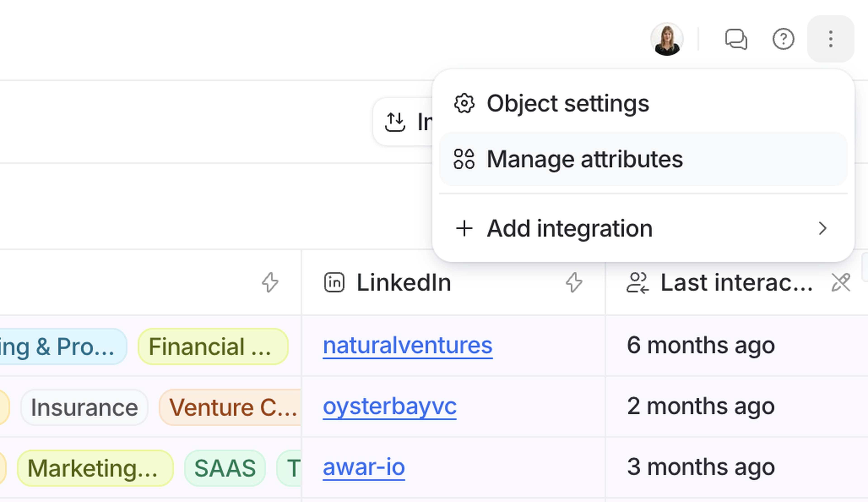Click the LinkedIn column header
The height and width of the screenshot is (502, 868).
click(404, 283)
